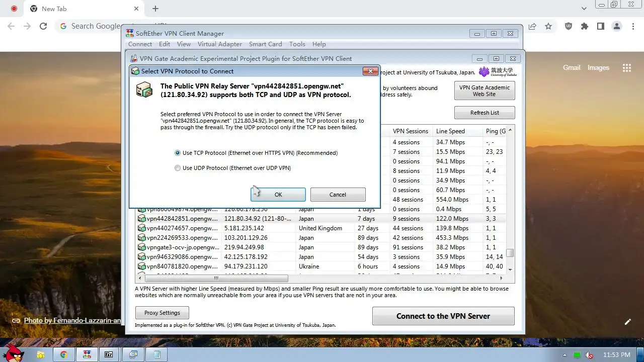The height and width of the screenshot is (362, 644).
Task: Select IP address 5.181.235.142 in list
Action: click(x=244, y=228)
